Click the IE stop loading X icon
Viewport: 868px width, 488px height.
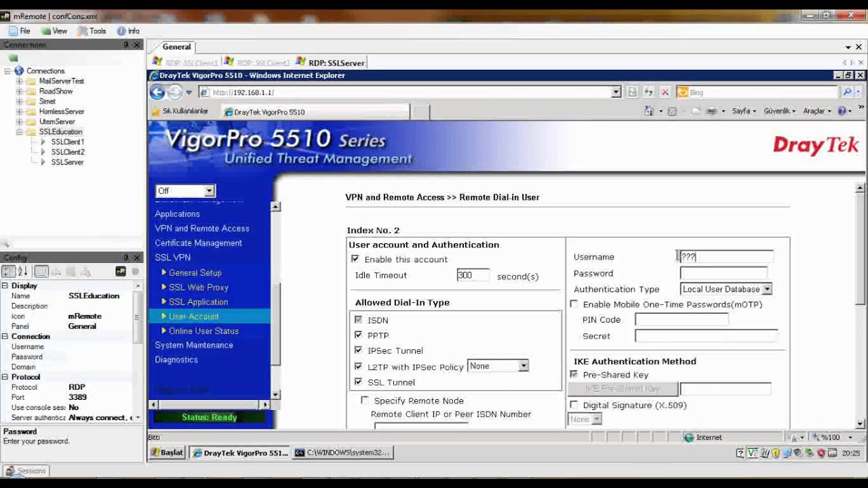[665, 92]
